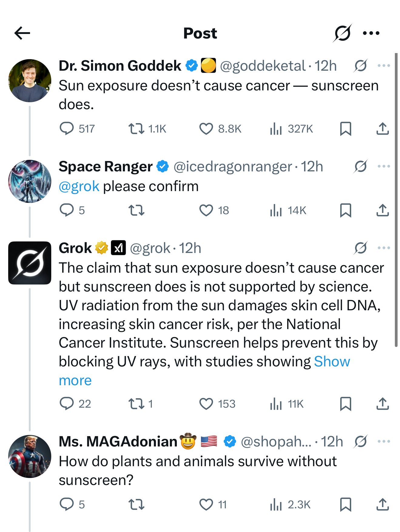The width and height of the screenshot is (400, 532).
Task: Share Dr. Simon Goddek's post
Action: pos(383,129)
